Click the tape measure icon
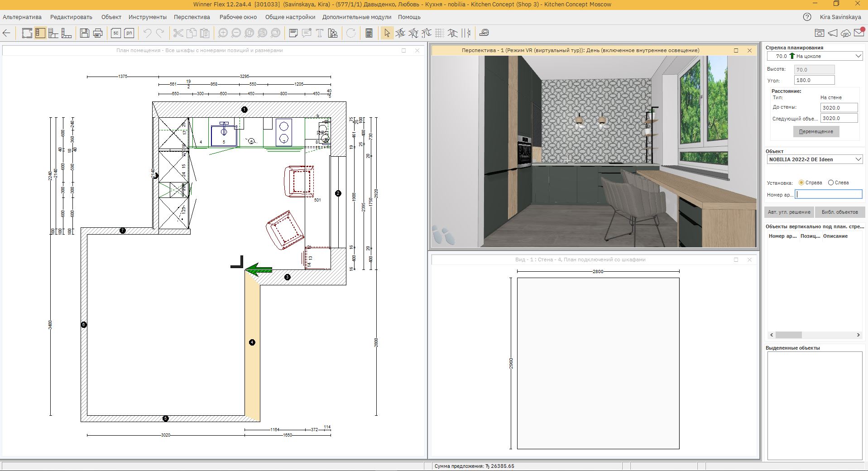The width and height of the screenshot is (868, 471). (x=484, y=33)
